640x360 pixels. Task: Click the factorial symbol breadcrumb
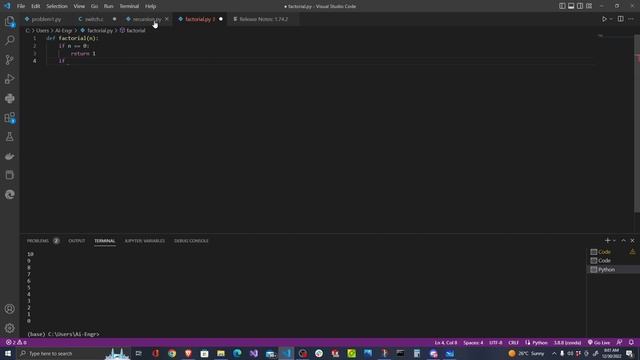[x=136, y=31]
